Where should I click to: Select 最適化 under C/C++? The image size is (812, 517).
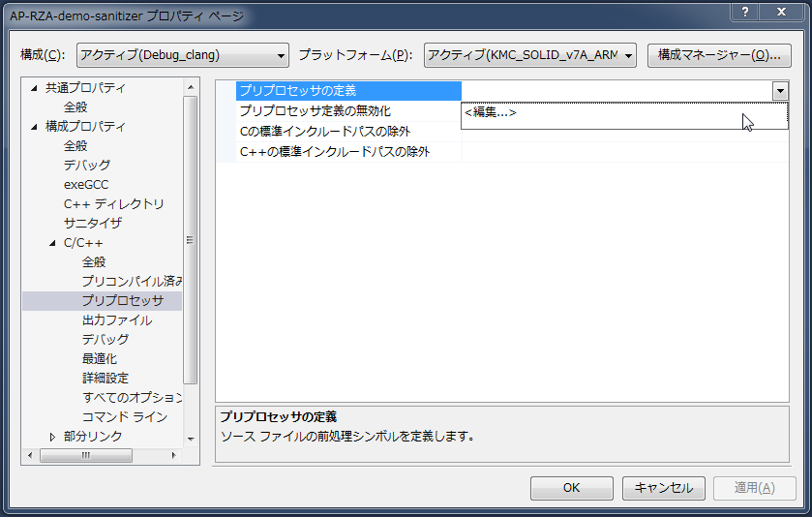pos(100,358)
